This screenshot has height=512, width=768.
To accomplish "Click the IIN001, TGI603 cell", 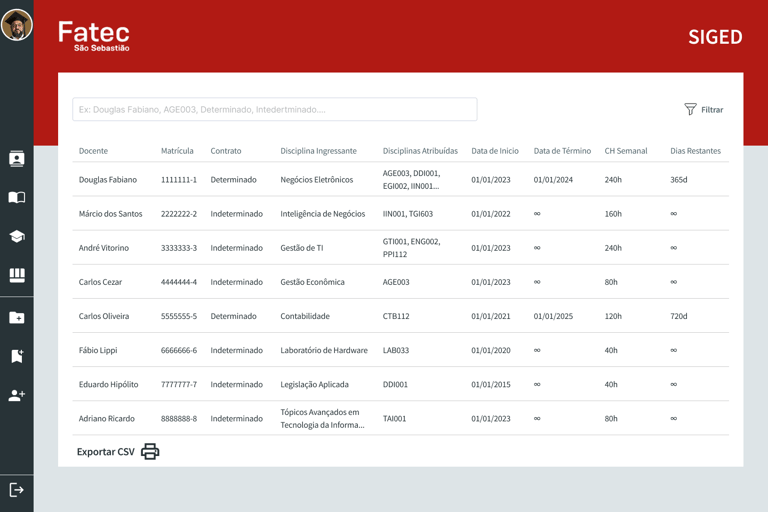I will click(x=408, y=214).
